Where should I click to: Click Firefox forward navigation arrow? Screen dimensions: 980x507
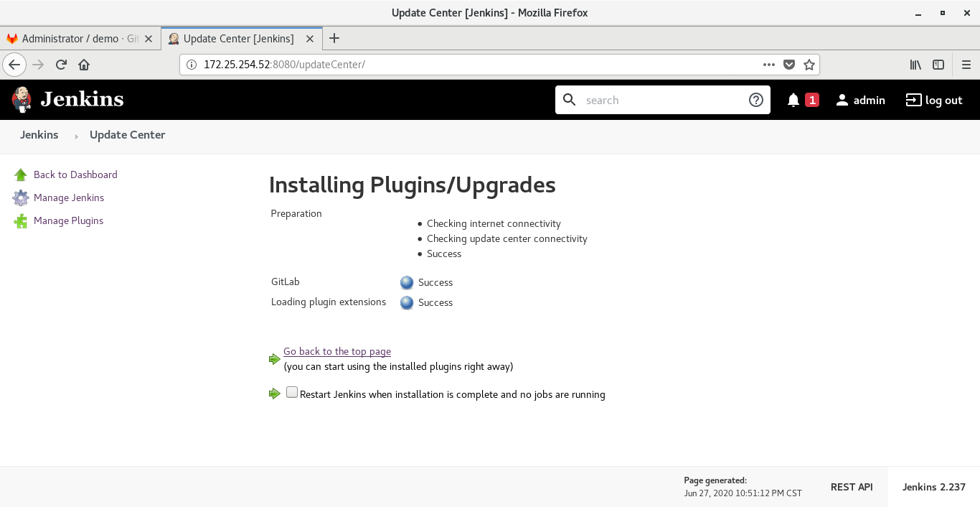pyautogui.click(x=38, y=65)
